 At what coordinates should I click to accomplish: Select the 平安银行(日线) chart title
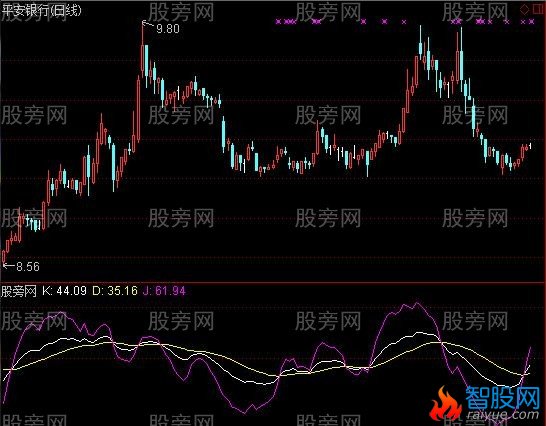[x=41, y=10]
